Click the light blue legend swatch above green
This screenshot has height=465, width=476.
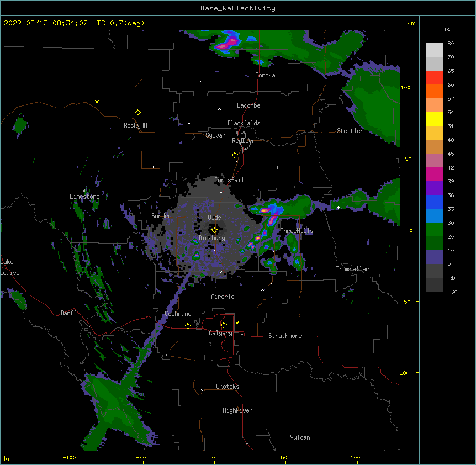434,216
